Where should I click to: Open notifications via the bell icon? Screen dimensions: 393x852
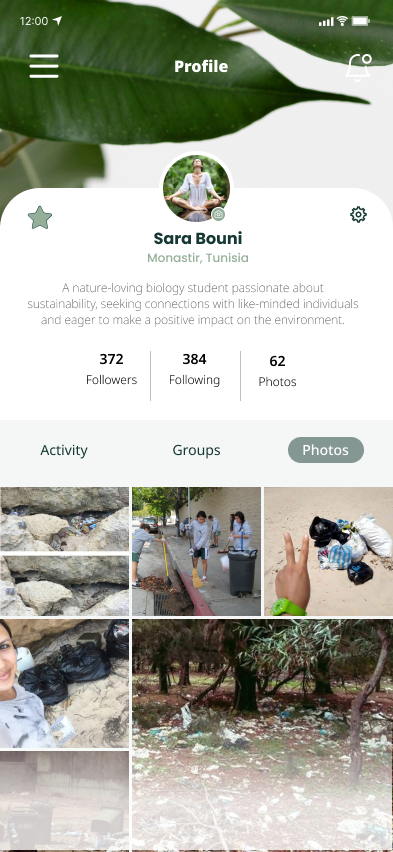[359, 68]
